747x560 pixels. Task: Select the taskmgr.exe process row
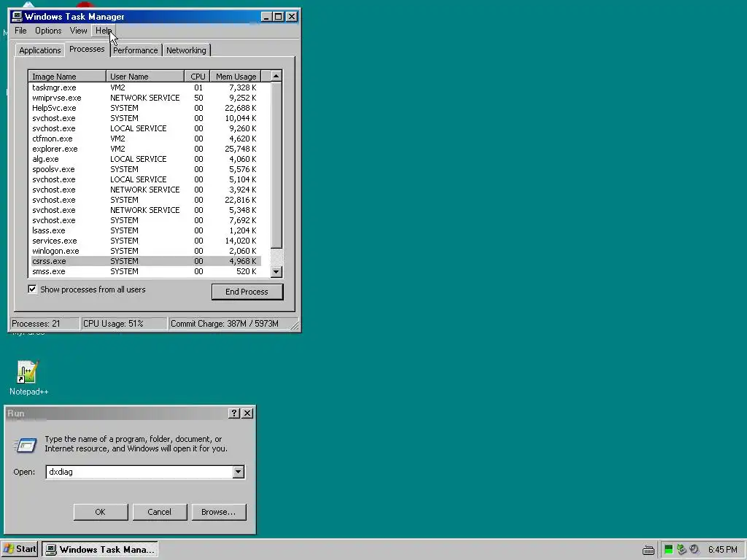click(145, 87)
